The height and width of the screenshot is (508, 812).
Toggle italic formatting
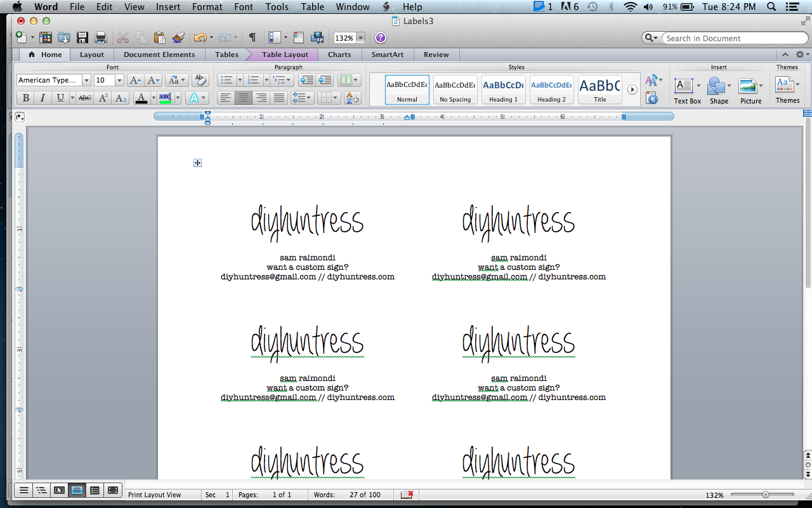click(x=42, y=98)
